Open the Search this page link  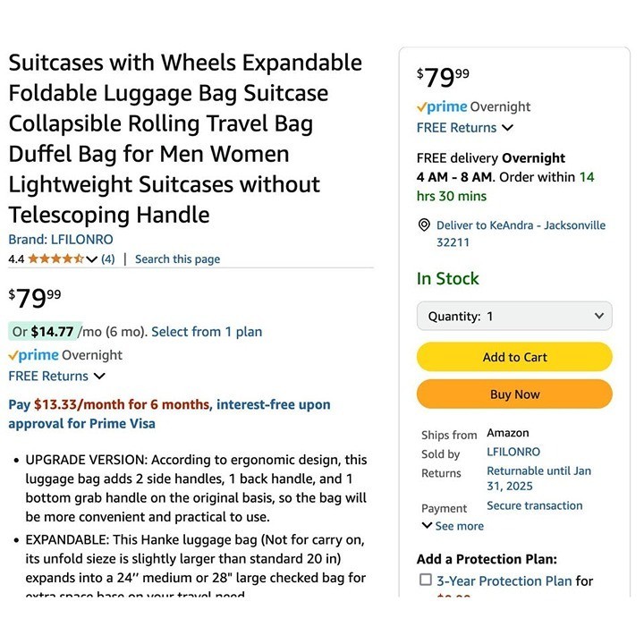coord(177,259)
